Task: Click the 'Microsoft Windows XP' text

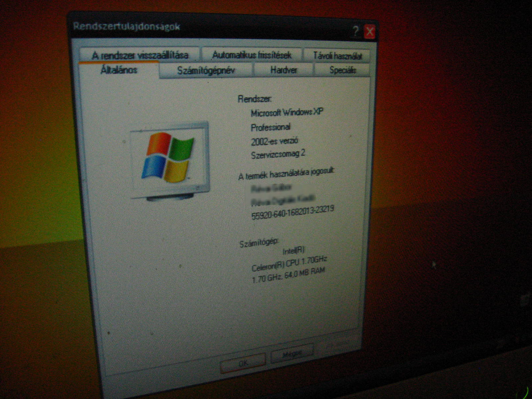Action: coord(287,112)
